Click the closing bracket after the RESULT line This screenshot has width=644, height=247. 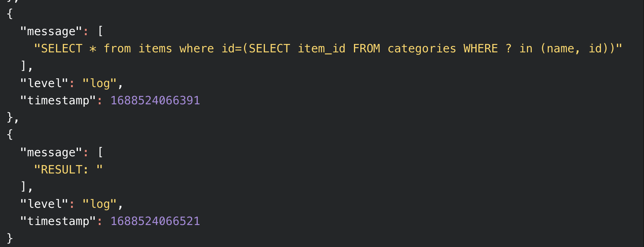(24, 186)
